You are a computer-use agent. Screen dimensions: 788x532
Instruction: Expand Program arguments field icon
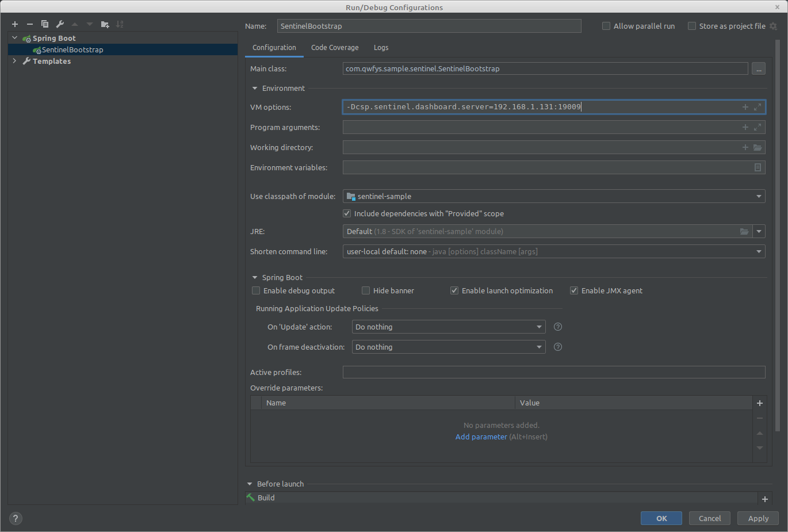click(758, 127)
